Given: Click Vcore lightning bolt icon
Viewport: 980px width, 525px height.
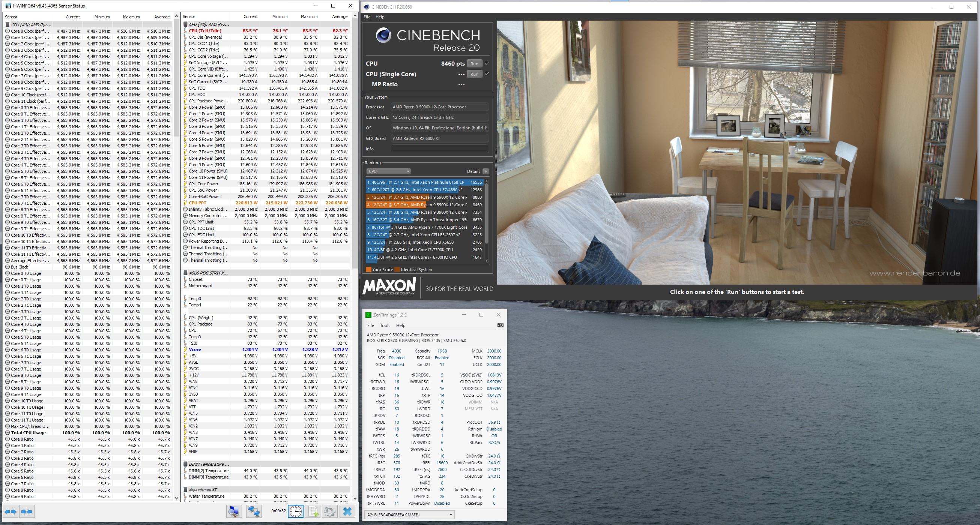Looking at the screenshot, I should (185, 349).
